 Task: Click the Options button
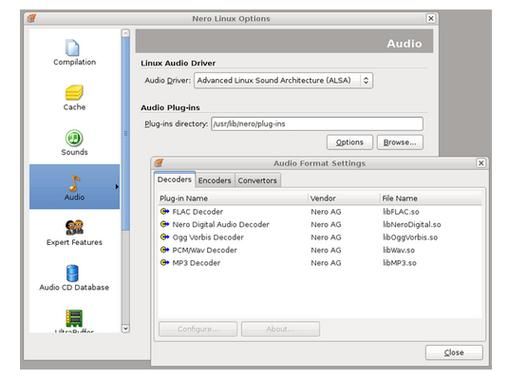350,142
